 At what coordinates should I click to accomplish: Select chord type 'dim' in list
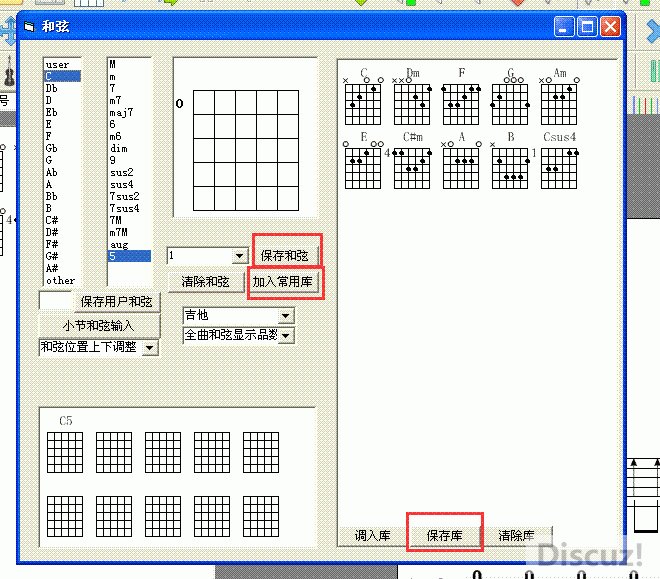click(129, 148)
